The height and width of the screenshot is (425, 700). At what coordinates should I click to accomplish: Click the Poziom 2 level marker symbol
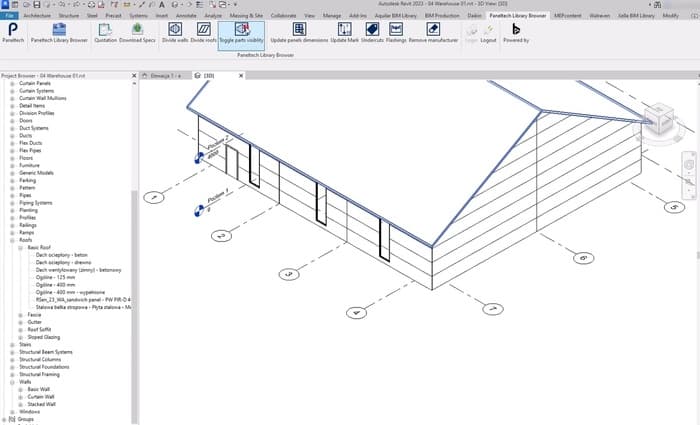point(199,158)
